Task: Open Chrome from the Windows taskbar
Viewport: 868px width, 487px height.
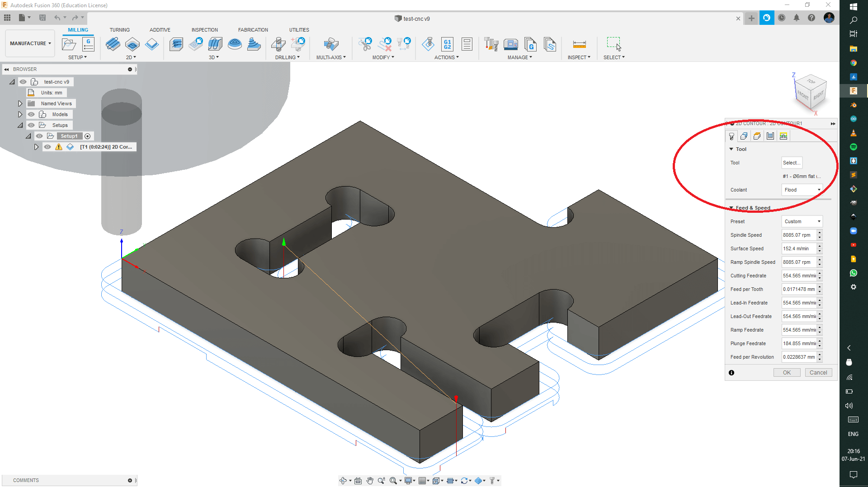Action: click(854, 63)
